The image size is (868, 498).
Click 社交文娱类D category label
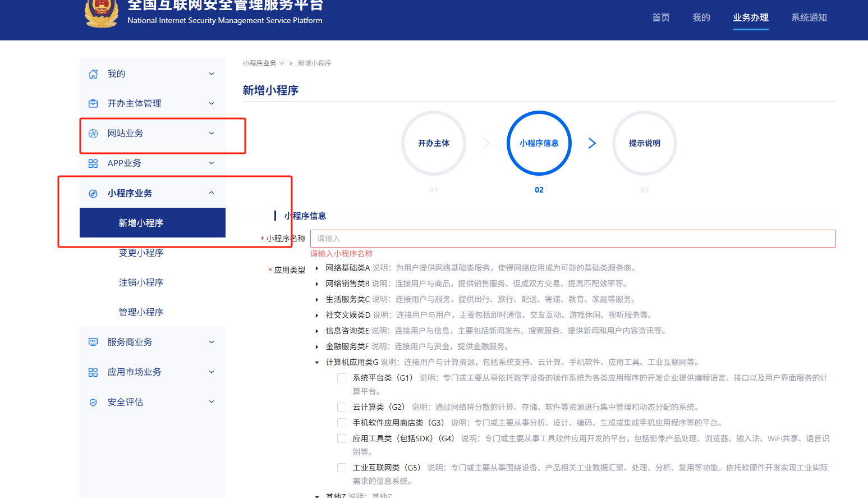coord(348,316)
